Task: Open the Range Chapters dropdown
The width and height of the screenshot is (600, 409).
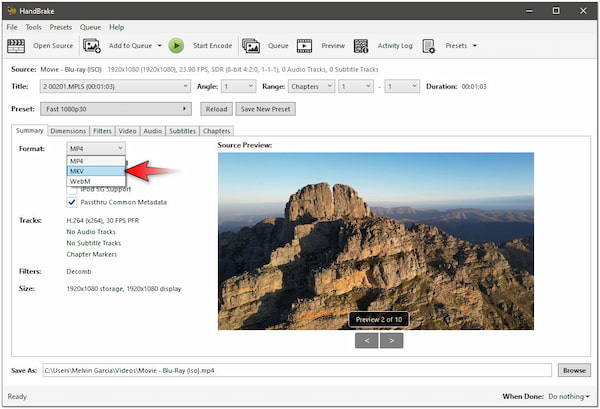Action: [311, 86]
